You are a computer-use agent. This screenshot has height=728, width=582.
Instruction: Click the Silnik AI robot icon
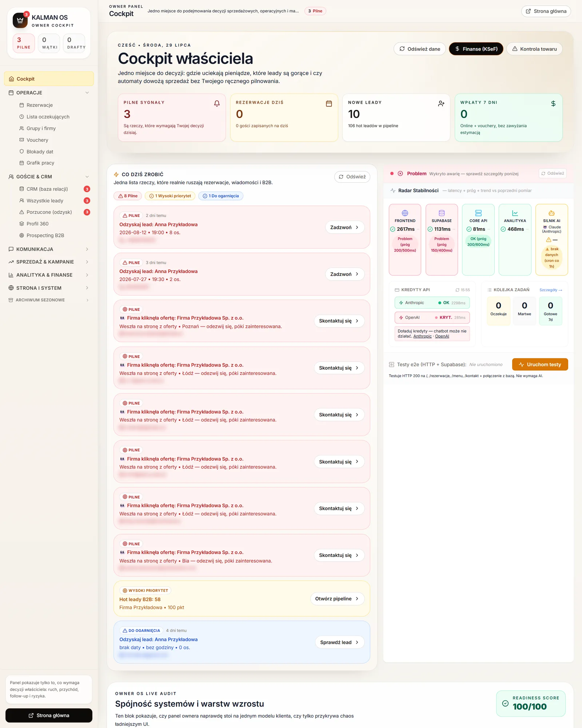551,213
